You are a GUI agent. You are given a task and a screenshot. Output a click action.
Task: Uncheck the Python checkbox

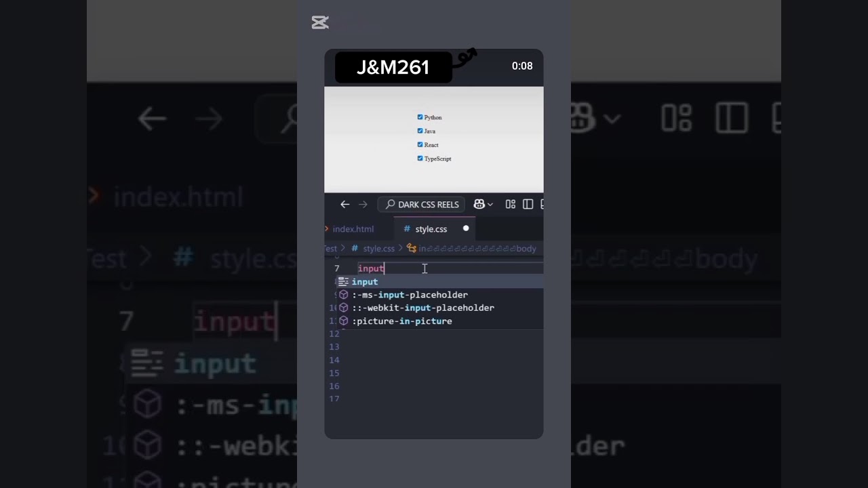(420, 117)
